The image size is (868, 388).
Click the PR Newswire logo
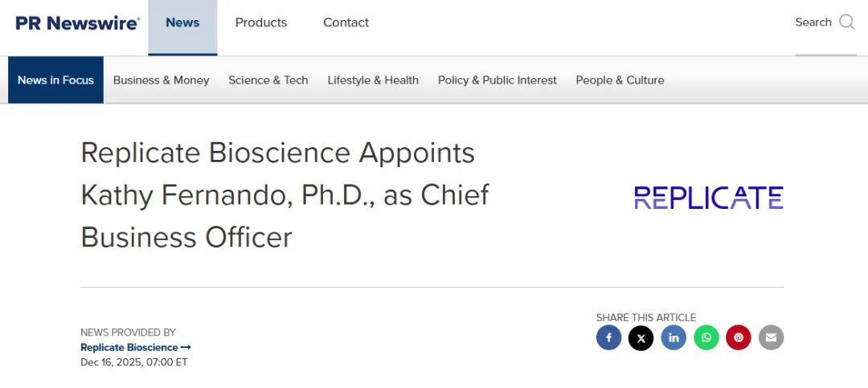pyautogui.click(x=77, y=23)
